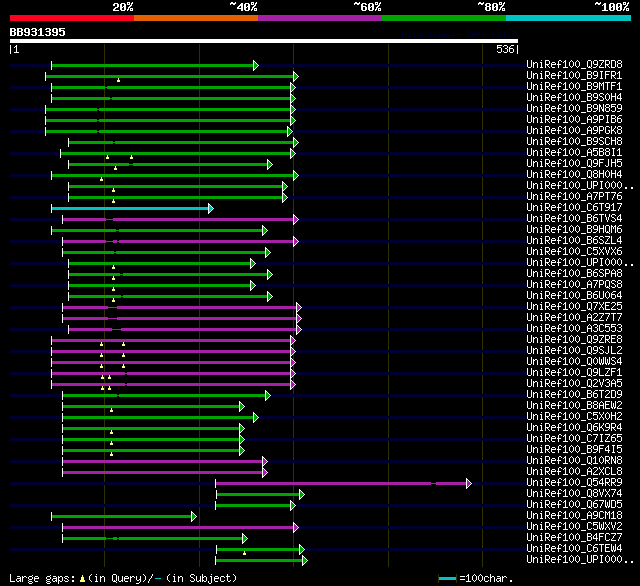The width and height of the screenshot is (640, 586).
Task: Click the UniRef100_B9MTF1 label
Action: [x=574, y=87]
